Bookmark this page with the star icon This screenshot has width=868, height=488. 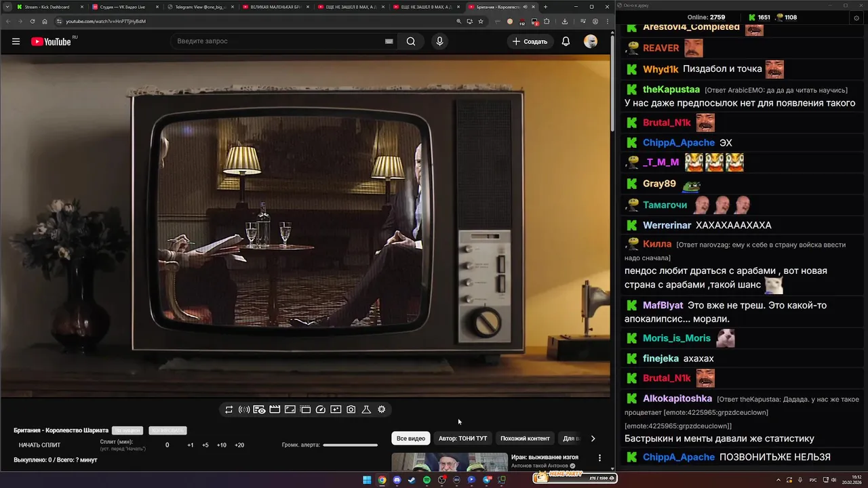481,21
